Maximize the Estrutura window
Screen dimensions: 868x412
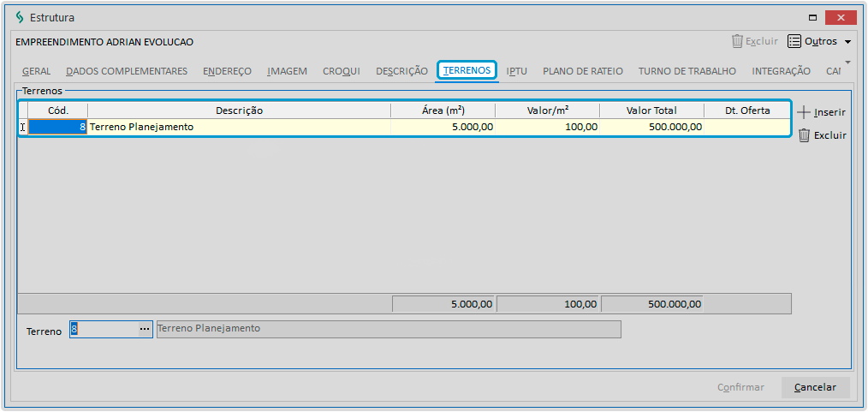tap(812, 18)
